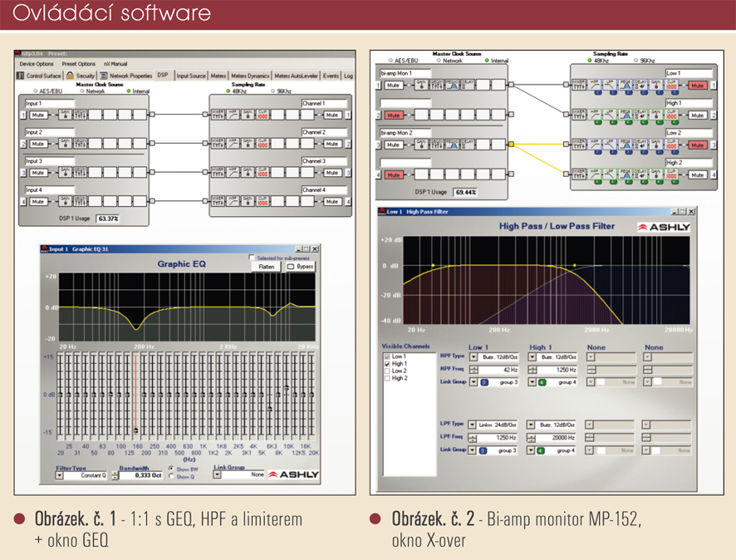This screenshot has width=736, height=560.
Task: Open the HPF block on Channel 2
Action: (x=233, y=144)
